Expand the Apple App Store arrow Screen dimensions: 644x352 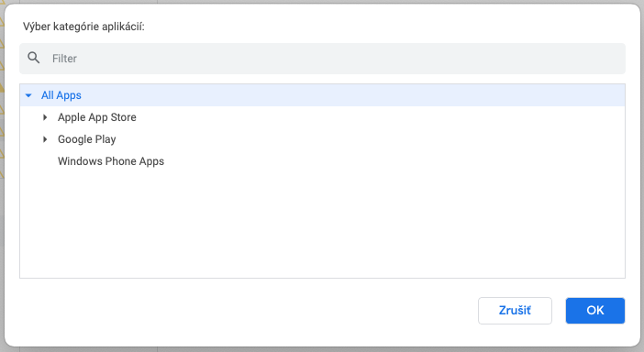45,117
